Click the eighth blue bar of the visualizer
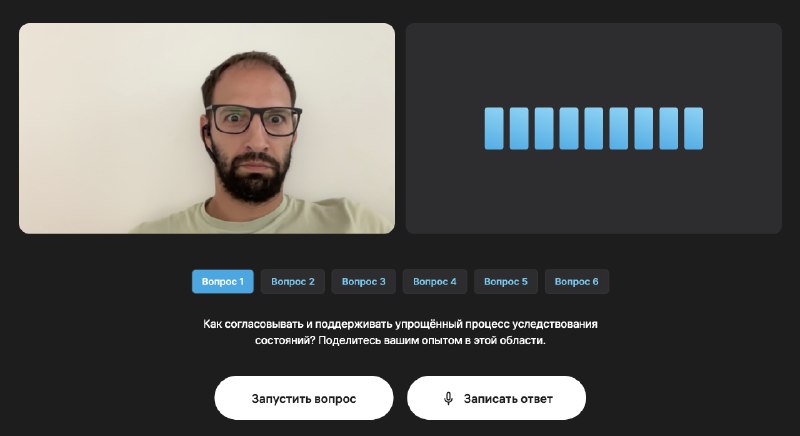 coord(668,129)
